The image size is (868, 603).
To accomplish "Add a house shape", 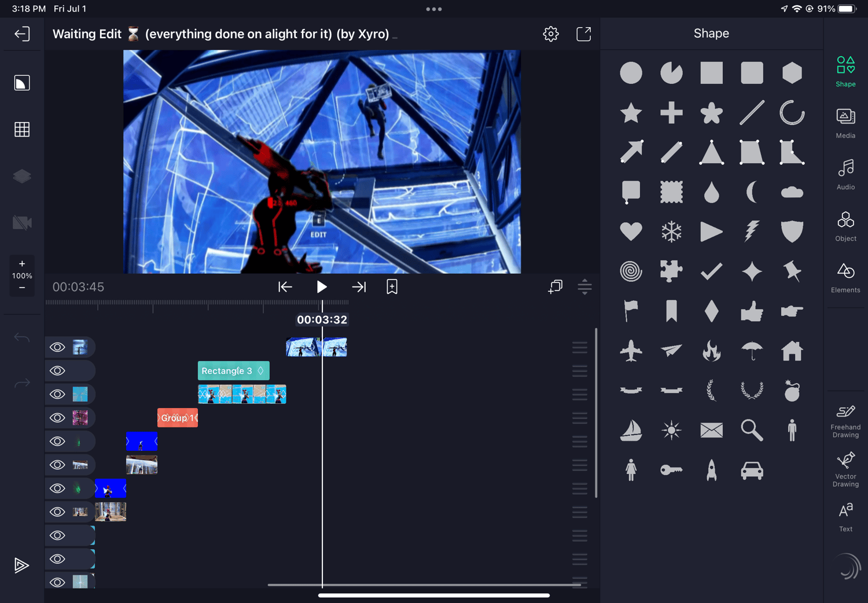I will [792, 351].
